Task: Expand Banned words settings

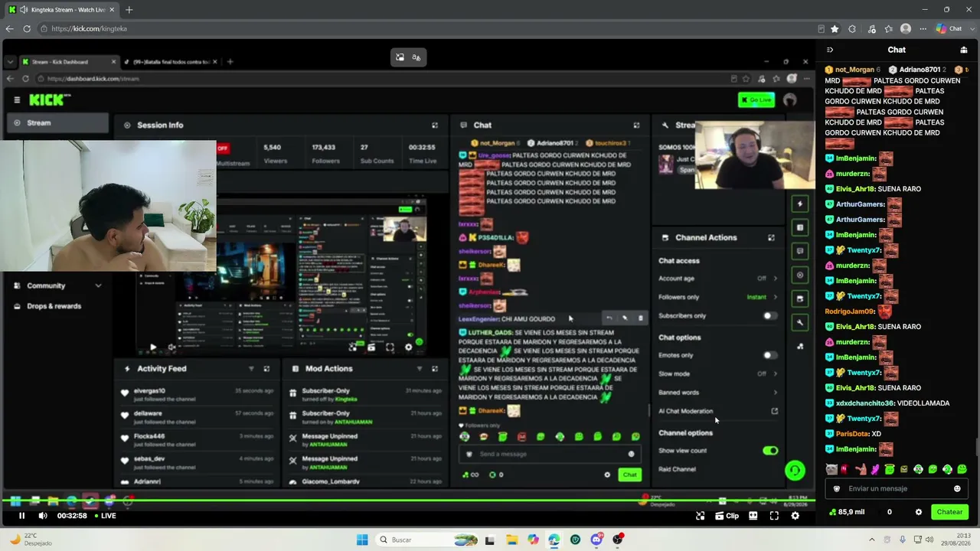Action: click(718, 393)
